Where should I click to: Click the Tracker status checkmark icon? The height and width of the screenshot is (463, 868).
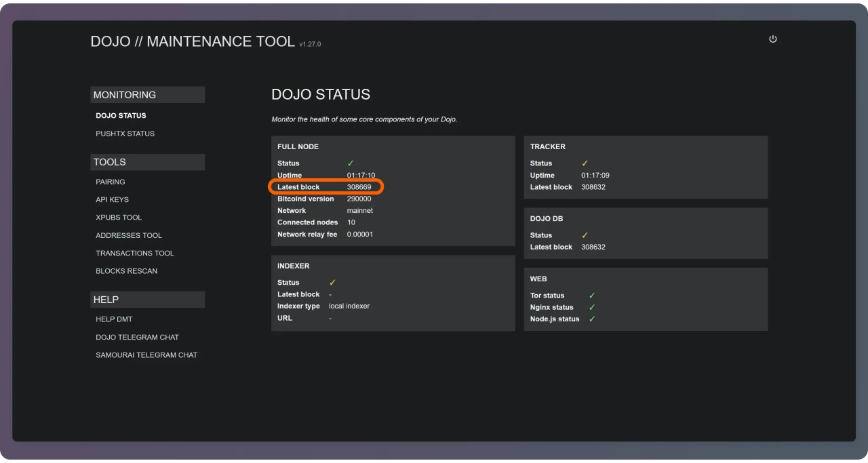pos(585,163)
